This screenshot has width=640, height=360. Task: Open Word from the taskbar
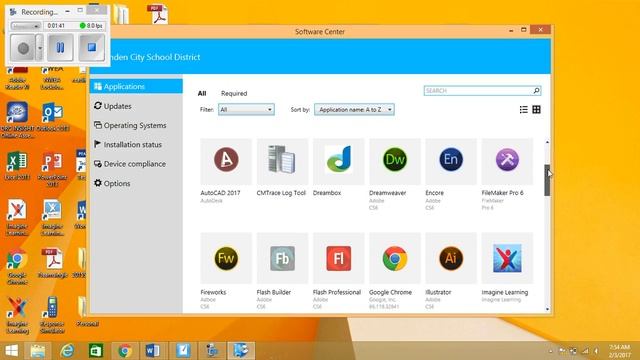click(x=153, y=351)
